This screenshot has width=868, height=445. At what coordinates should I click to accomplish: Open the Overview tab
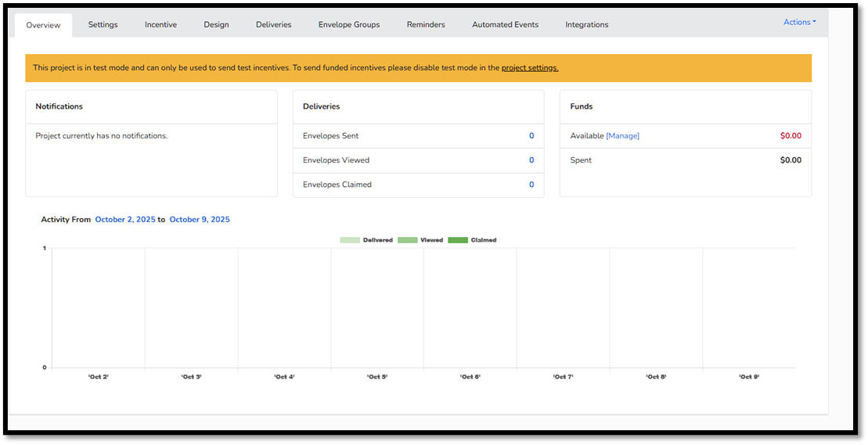43,25
